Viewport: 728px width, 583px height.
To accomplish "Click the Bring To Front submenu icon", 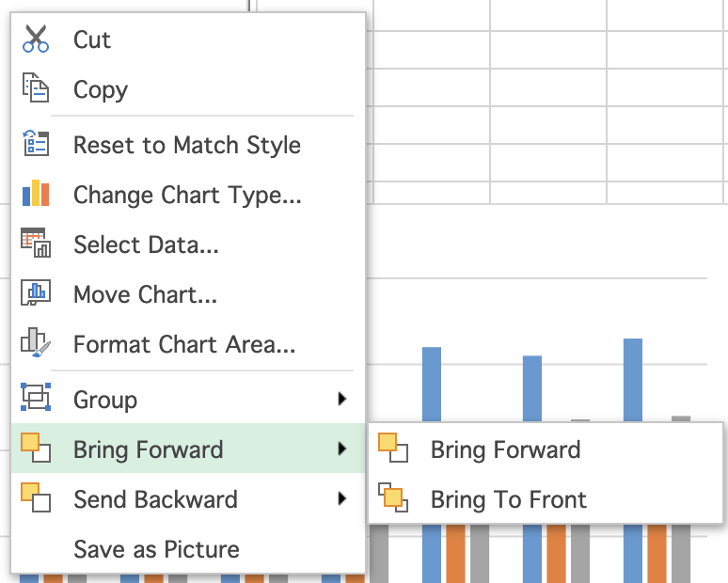I will point(393,498).
